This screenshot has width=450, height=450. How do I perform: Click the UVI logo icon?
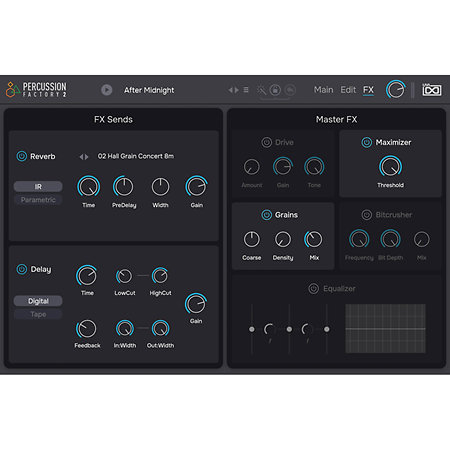[x=432, y=90]
